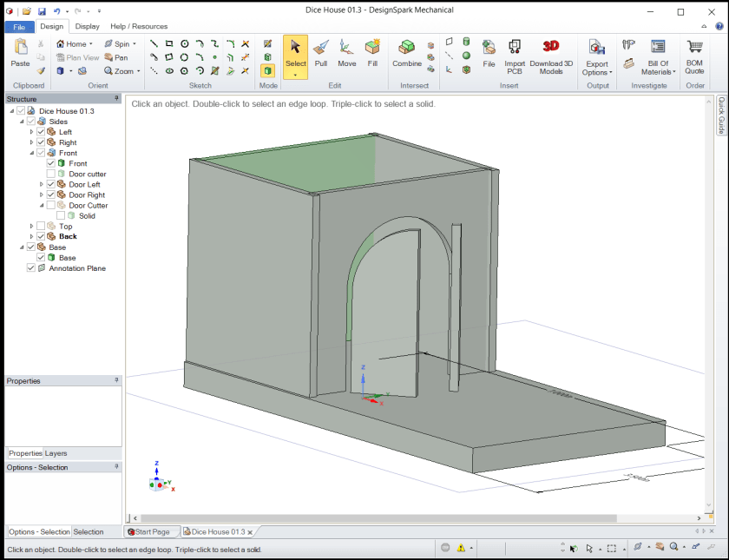
Task: Hide the Door Left component checkbox
Action: pos(51,185)
